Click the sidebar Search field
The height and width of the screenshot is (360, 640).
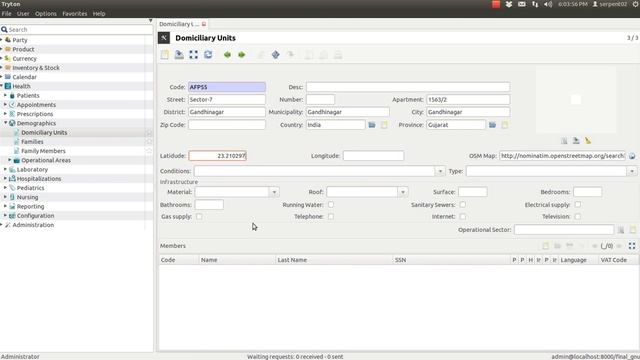tap(77, 30)
